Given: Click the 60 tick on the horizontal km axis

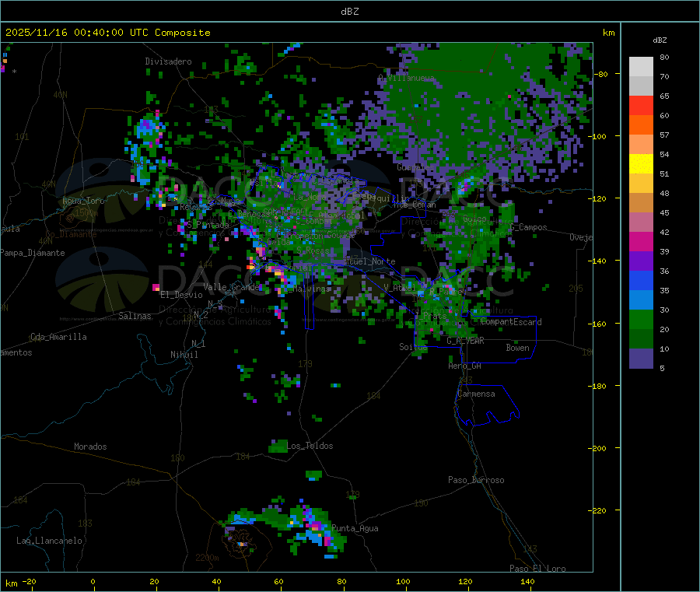Looking at the screenshot, I should (278, 582).
